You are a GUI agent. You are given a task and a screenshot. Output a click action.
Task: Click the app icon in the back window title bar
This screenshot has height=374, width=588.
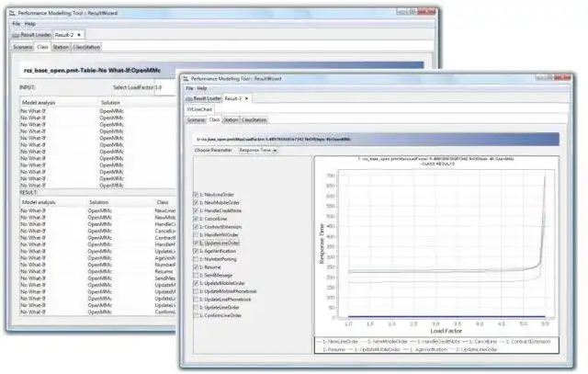click(13, 13)
